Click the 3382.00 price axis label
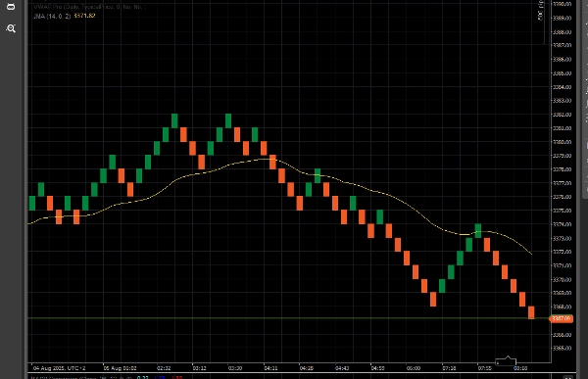 tap(563, 115)
